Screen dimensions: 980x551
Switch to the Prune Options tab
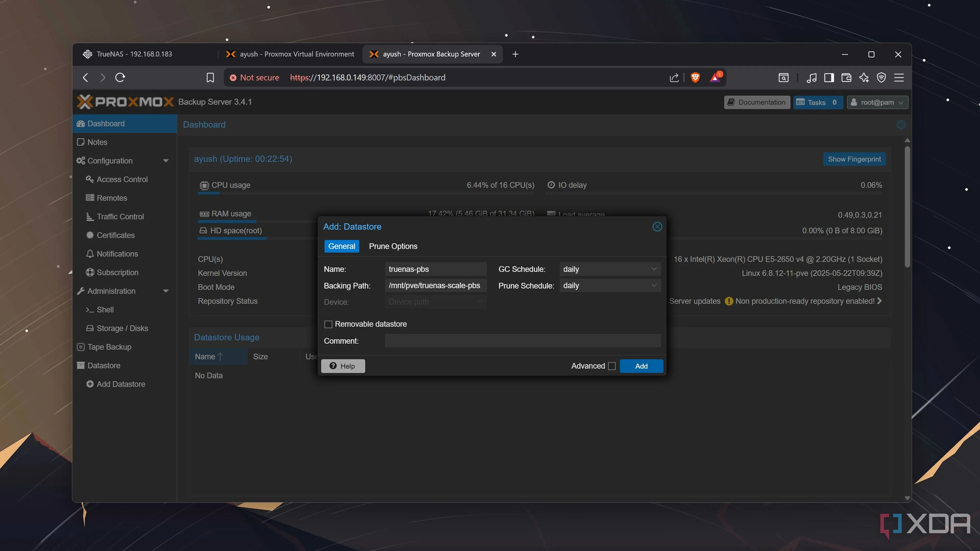tap(393, 246)
